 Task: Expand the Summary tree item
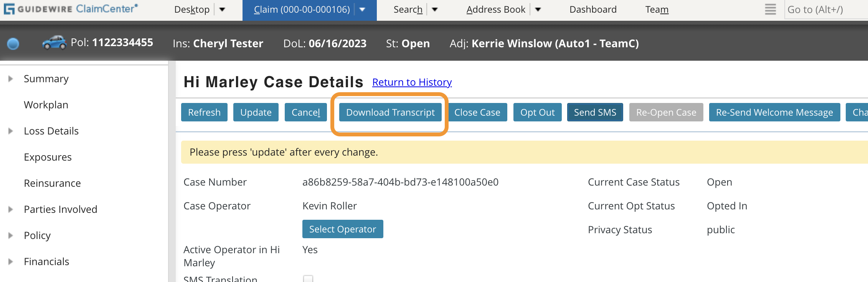(11, 79)
